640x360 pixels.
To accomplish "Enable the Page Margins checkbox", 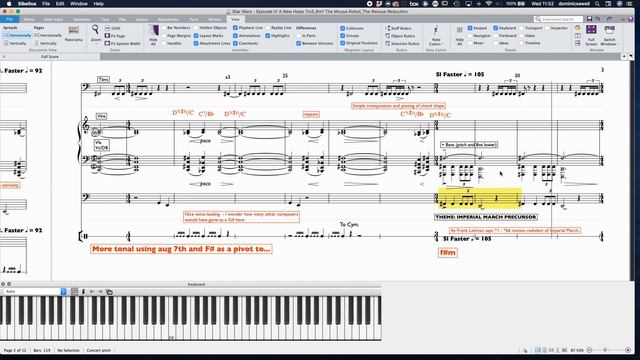I will pos(164,36).
